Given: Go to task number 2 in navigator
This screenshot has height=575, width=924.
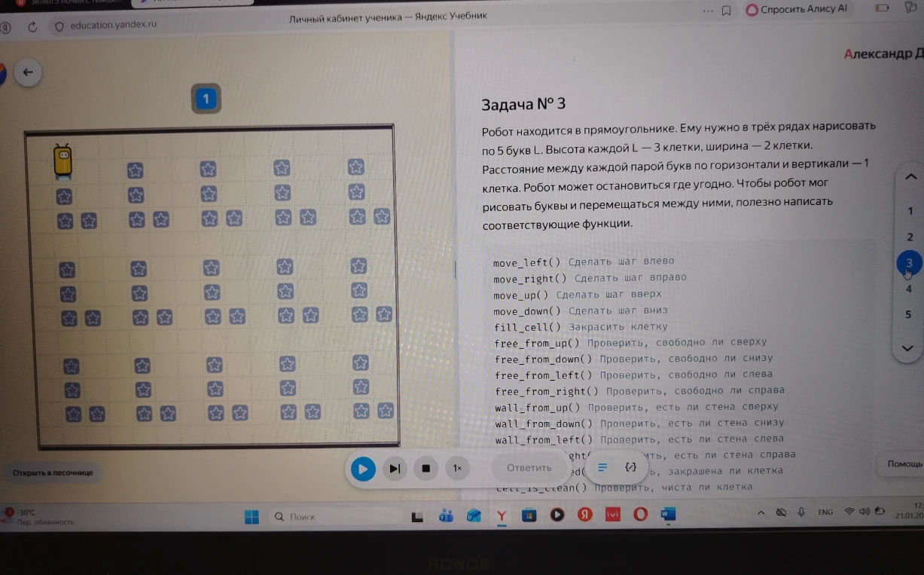Looking at the screenshot, I should [x=910, y=237].
